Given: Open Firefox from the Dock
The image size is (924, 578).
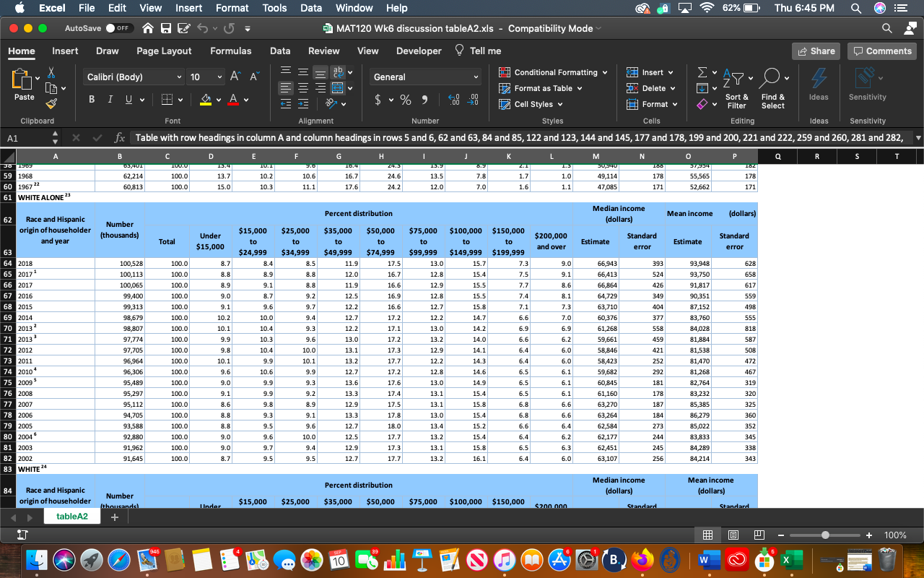Looking at the screenshot, I should [642, 560].
